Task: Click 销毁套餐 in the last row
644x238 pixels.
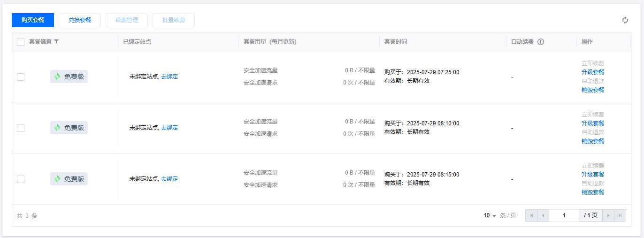Action: (x=592, y=192)
